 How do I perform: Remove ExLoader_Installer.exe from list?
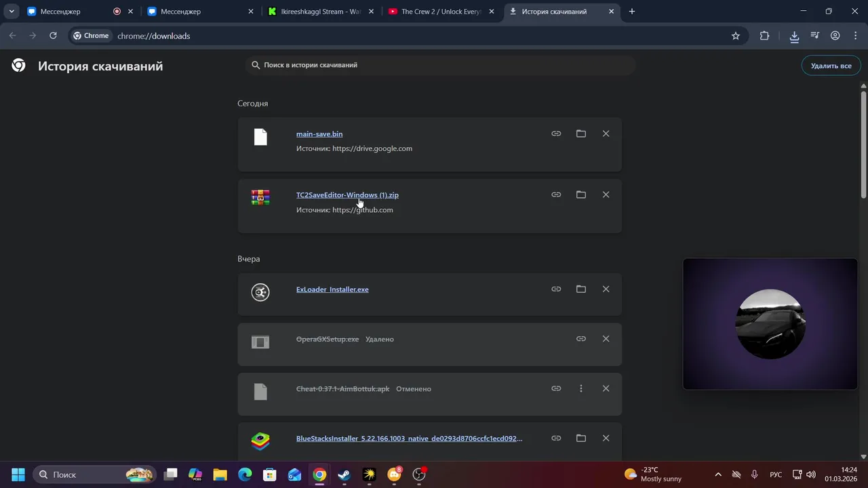606,289
